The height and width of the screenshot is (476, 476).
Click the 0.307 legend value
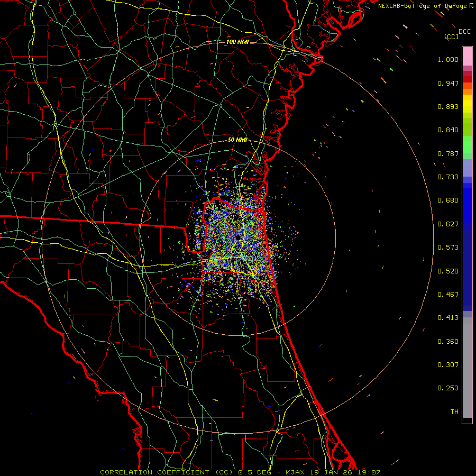(448, 365)
